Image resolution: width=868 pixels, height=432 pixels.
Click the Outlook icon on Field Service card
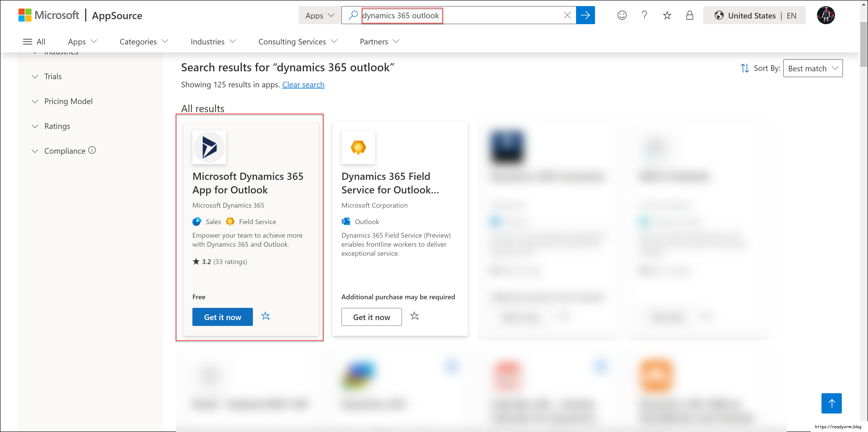point(346,222)
